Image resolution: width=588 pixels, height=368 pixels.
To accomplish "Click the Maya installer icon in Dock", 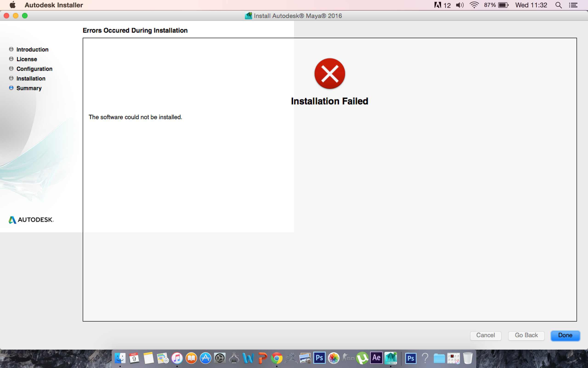I will 391,358.
